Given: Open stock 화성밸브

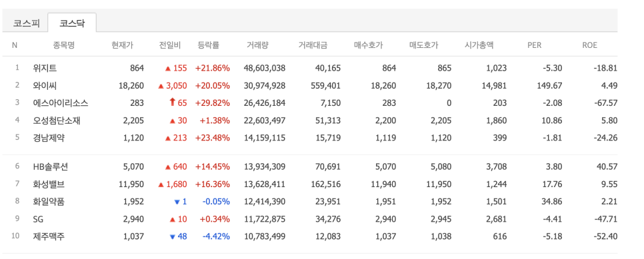Looking at the screenshot, I should 49,184.
